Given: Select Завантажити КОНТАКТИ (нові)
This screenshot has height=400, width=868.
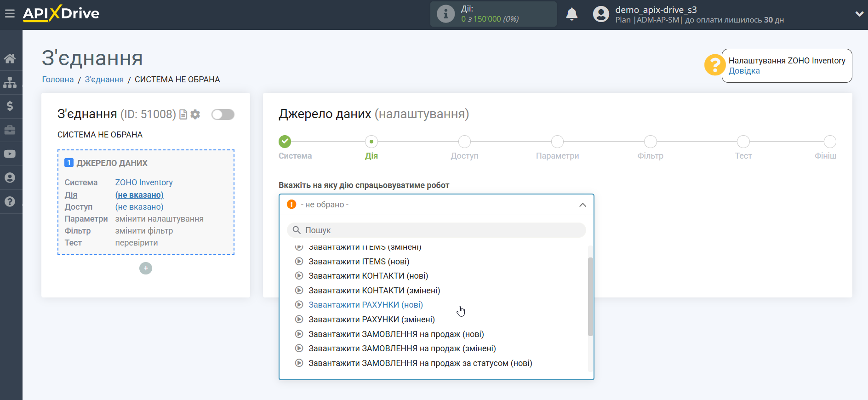Looking at the screenshot, I should tap(368, 276).
